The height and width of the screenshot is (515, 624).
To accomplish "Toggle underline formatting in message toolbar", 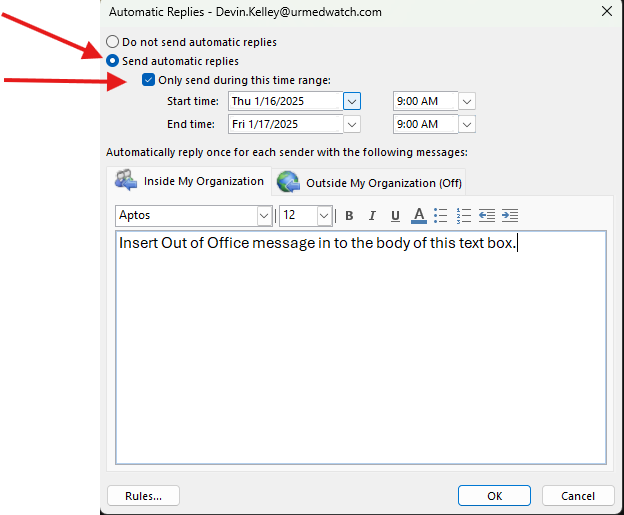I will pos(395,215).
